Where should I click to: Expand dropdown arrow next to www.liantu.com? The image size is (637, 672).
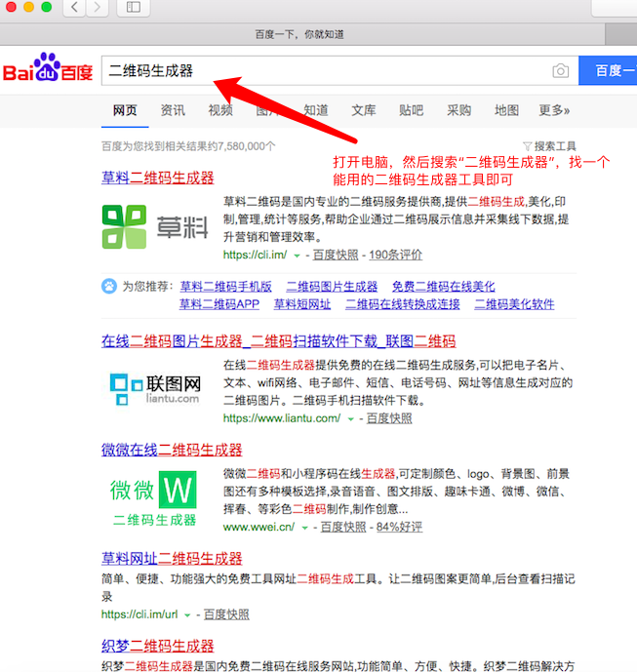pos(350,419)
